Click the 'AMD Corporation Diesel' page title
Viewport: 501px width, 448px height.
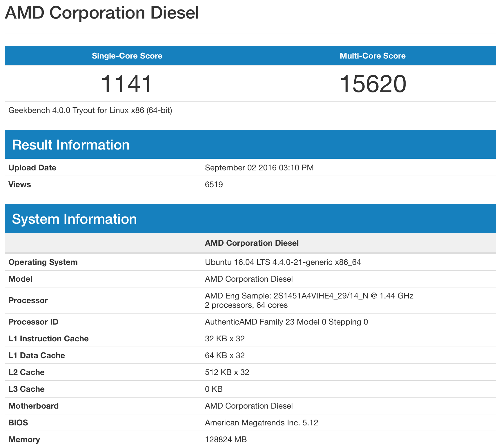point(102,13)
